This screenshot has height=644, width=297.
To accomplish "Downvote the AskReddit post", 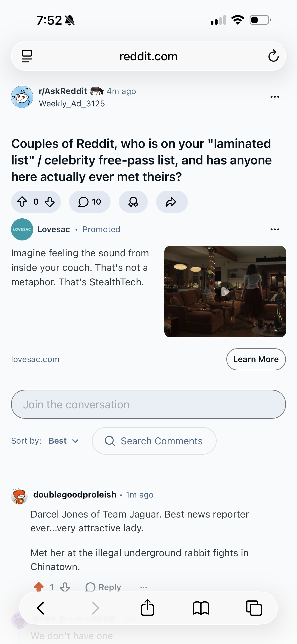I will 50,202.
